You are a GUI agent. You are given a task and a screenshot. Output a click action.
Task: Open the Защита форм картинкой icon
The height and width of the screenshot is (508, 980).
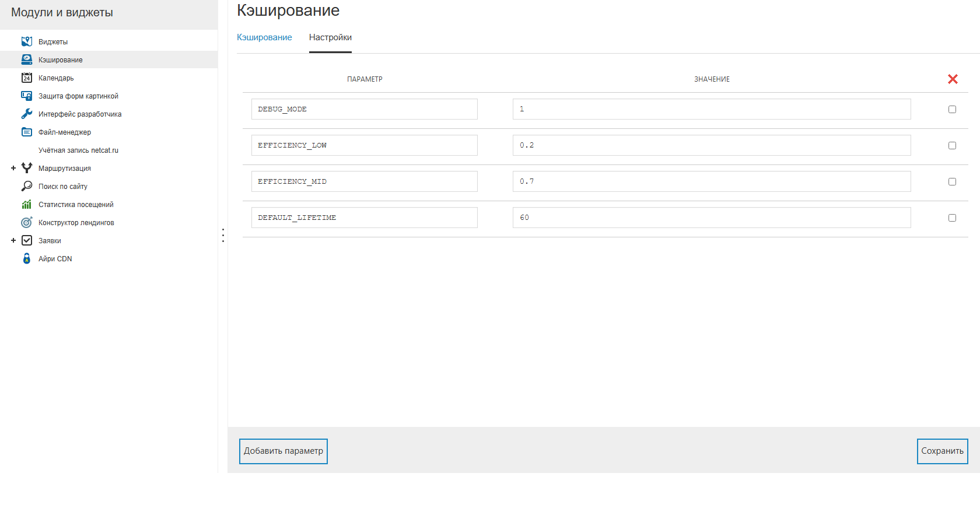(27, 96)
